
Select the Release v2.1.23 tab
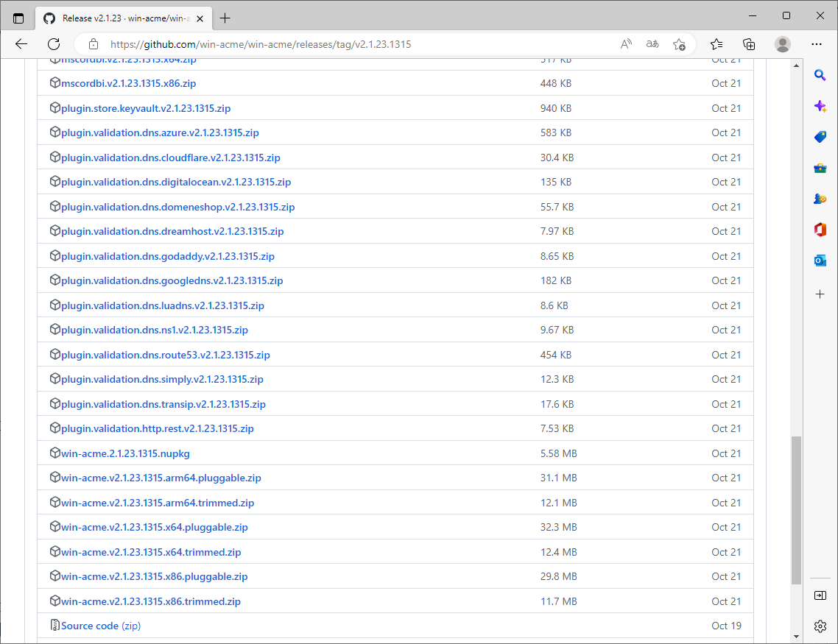(x=124, y=18)
